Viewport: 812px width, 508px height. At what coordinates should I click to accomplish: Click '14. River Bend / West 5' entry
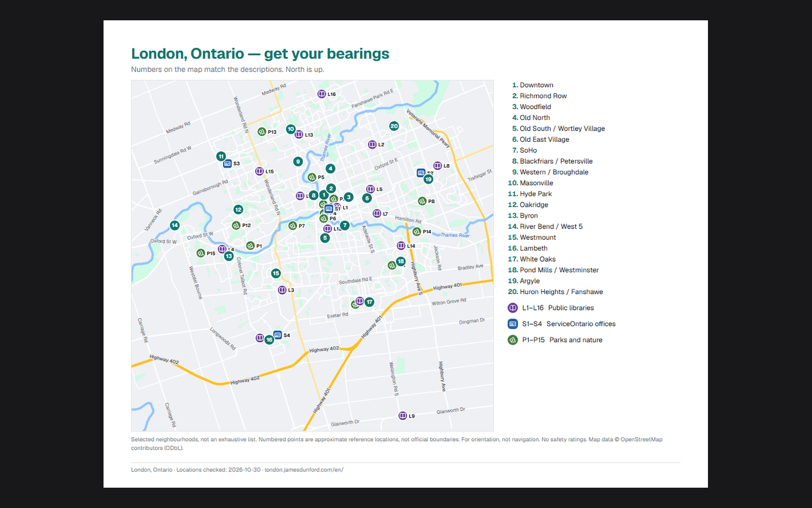545,227
